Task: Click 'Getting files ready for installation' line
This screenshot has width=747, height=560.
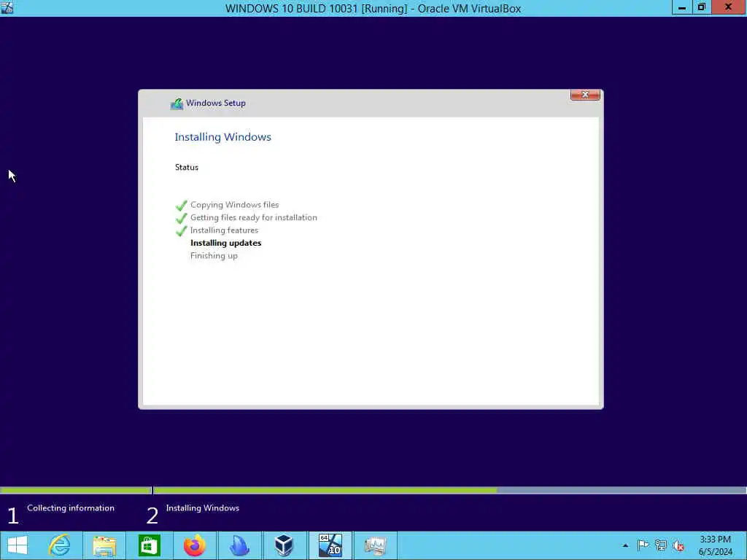Action: pyautogui.click(x=254, y=217)
